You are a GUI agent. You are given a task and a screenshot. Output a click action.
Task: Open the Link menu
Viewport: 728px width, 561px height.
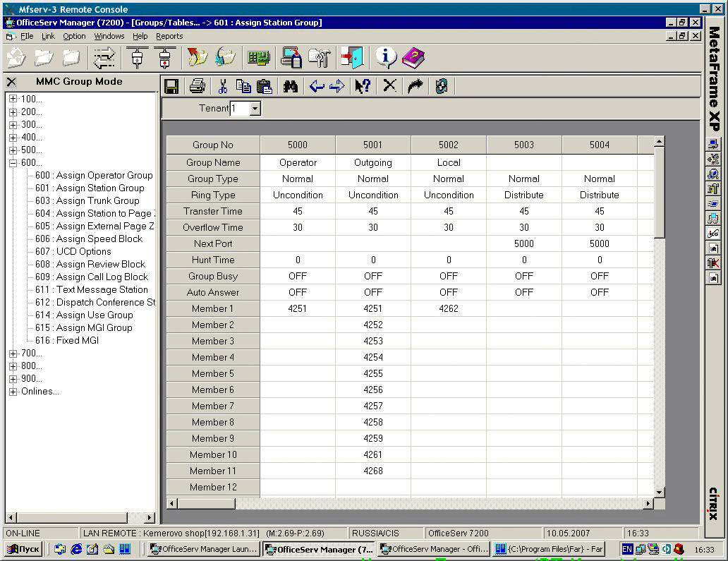[x=48, y=36]
